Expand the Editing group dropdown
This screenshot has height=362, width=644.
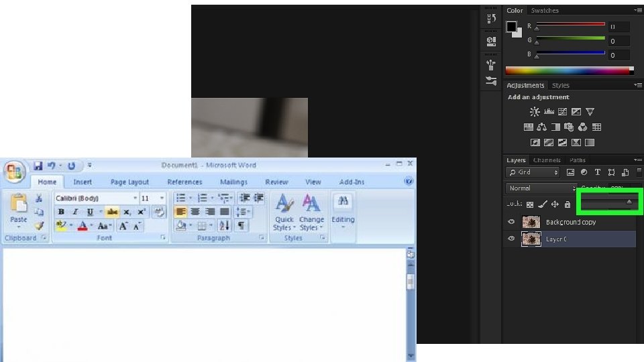click(343, 213)
